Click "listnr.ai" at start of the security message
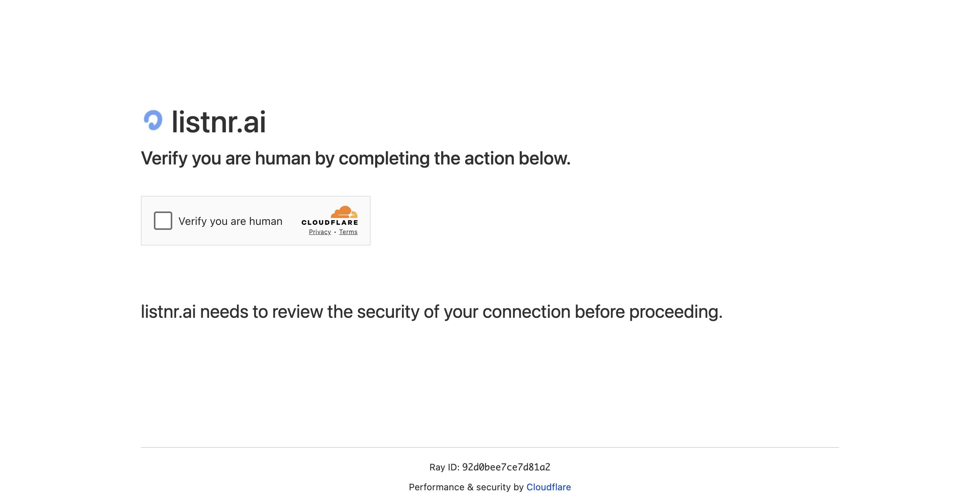Viewport: 980px width, 501px height. pos(168,312)
